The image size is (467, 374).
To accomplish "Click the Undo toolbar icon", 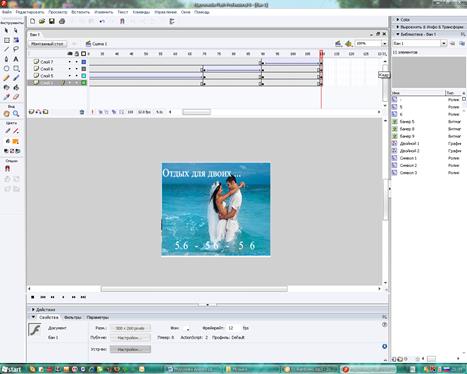I will tap(102, 21).
